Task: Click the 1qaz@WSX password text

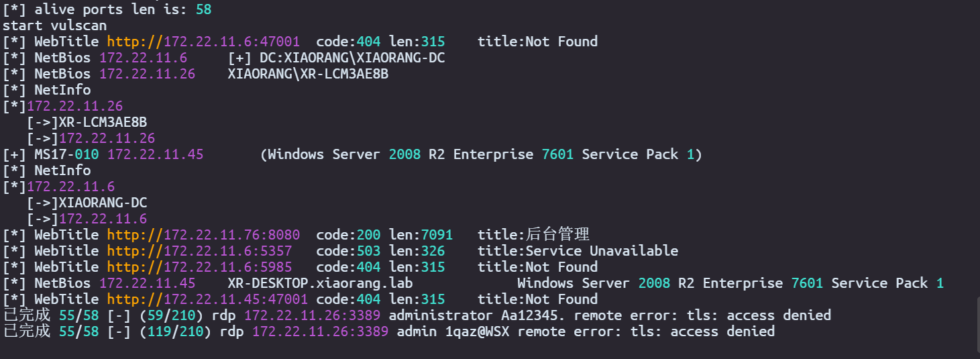Action: (x=477, y=331)
